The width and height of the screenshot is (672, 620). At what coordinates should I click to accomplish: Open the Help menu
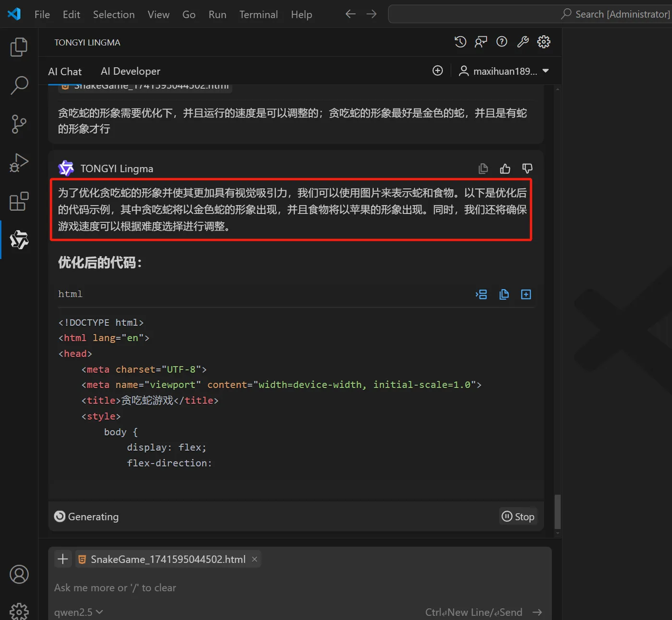[301, 14]
